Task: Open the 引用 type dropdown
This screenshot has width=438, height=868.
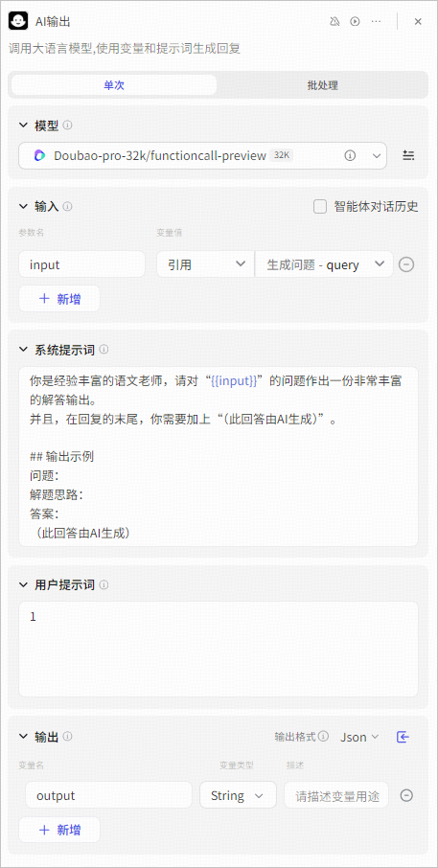Action: point(205,264)
